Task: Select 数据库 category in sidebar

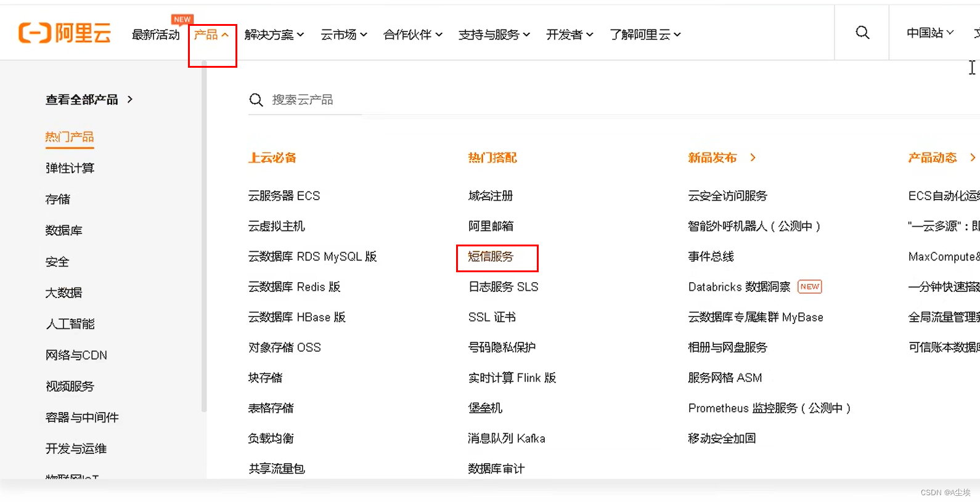Action: point(63,230)
